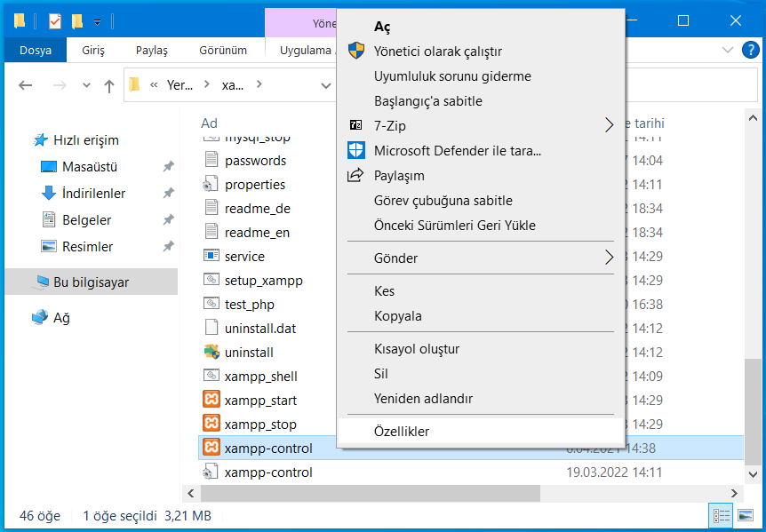Go up one folder level
The width and height of the screenshot is (766, 532).
pyautogui.click(x=109, y=86)
